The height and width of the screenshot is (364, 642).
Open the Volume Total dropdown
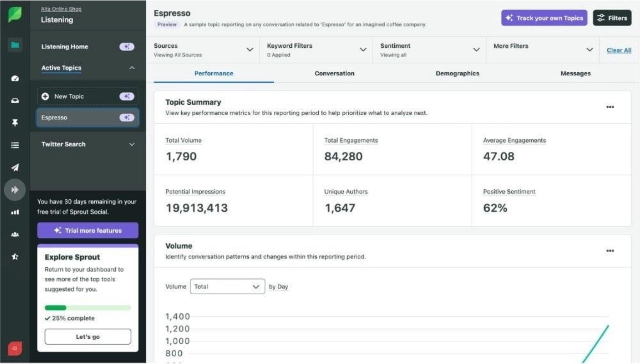coord(228,287)
